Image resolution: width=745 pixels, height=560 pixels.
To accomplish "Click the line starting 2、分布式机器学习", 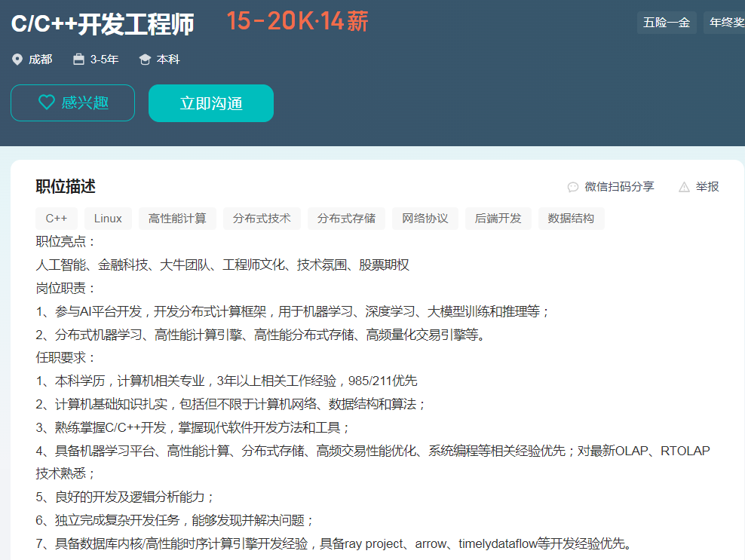I will click(x=262, y=335).
